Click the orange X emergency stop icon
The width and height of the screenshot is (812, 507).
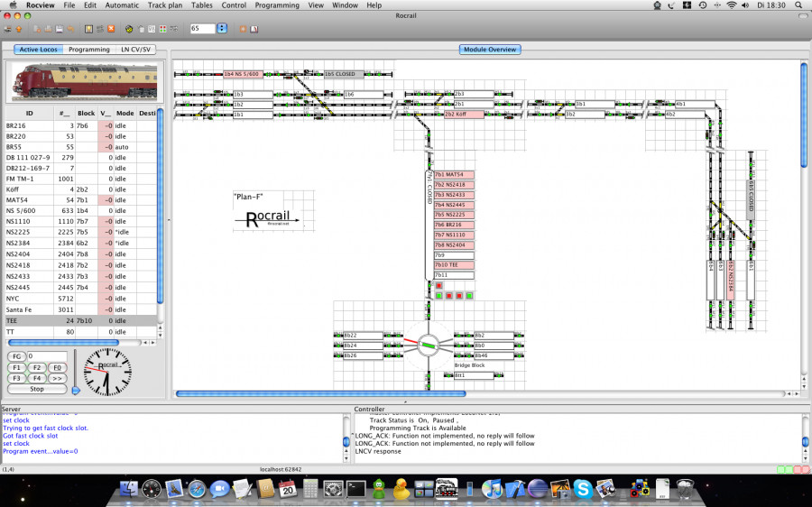coord(111,29)
